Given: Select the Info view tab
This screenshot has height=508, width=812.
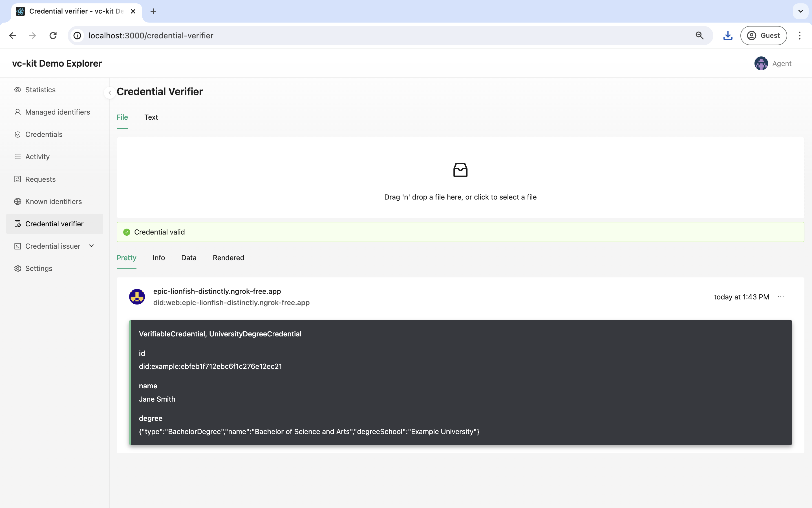Looking at the screenshot, I should (x=159, y=258).
